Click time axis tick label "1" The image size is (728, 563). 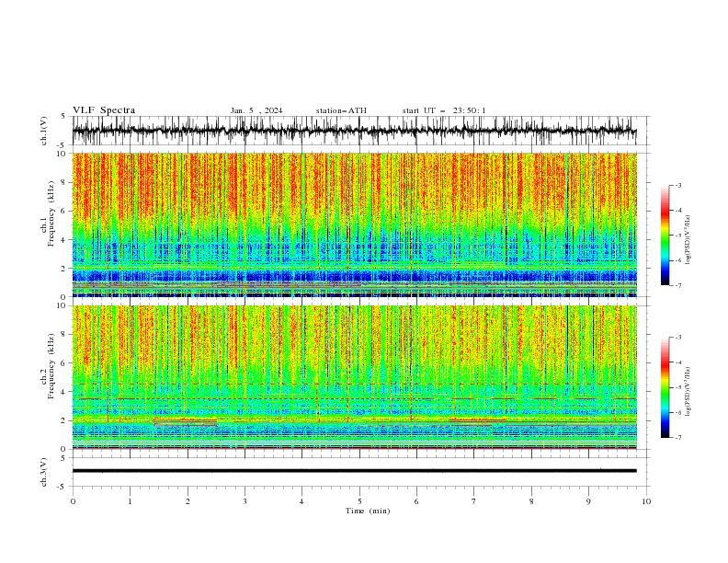(130, 501)
